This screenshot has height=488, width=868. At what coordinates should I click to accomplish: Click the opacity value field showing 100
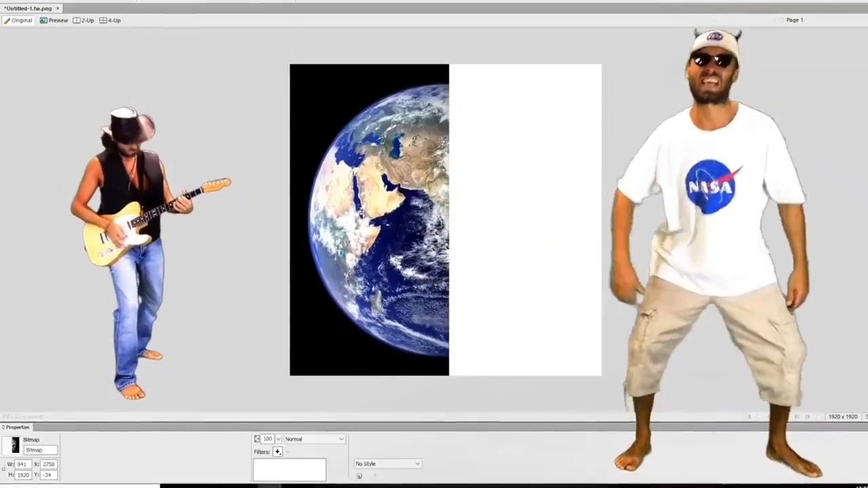267,439
